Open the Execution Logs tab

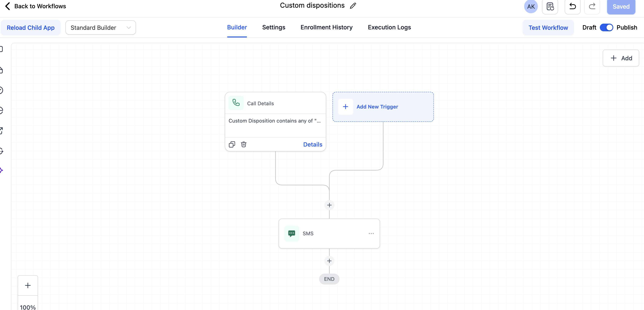click(x=389, y=27)
